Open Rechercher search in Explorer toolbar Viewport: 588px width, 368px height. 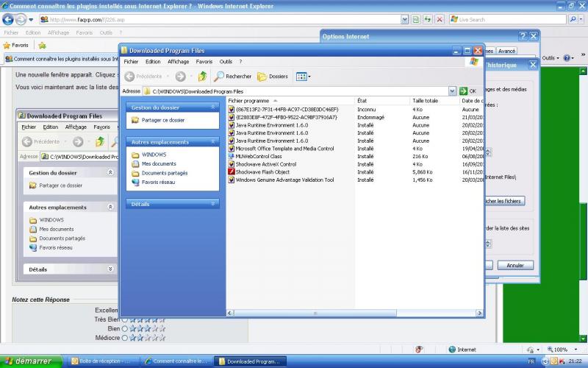pyautogui.click(x=232, y=77)
